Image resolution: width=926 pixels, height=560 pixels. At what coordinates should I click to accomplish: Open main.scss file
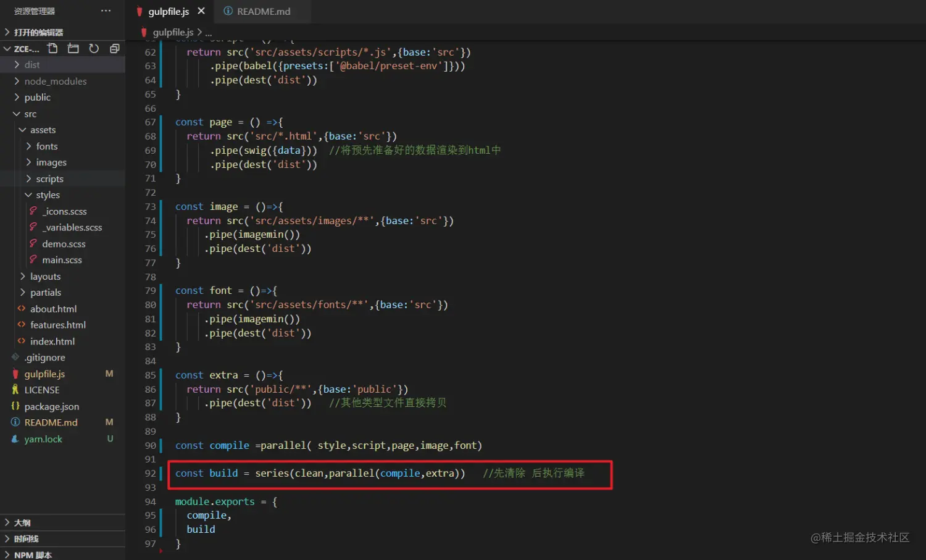pos(62,260)
